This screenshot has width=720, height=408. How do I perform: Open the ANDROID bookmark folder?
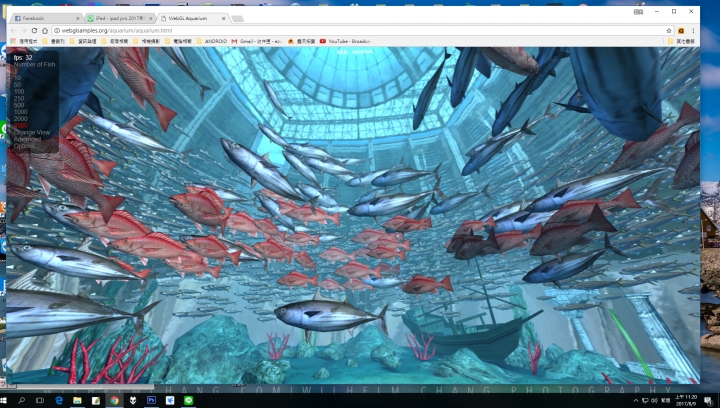pyautogui.click(x=212, y=41)
